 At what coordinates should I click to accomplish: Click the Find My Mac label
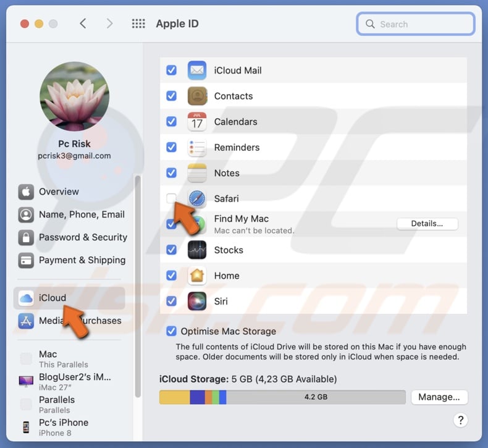pos(241,219)
